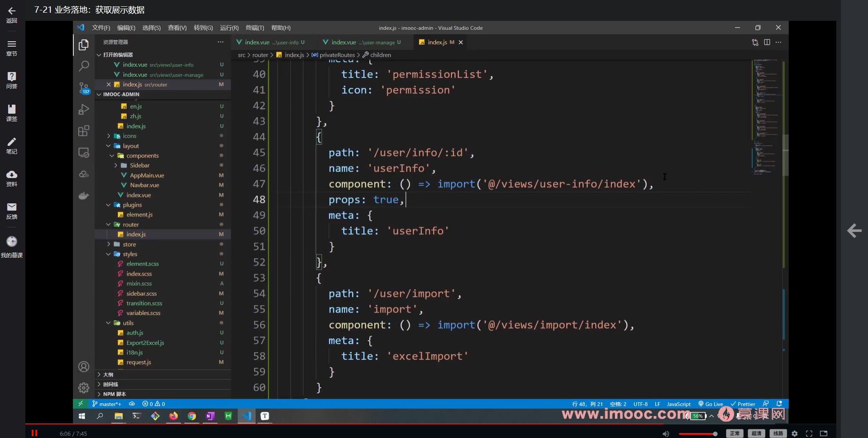Expand the store folder
The width and height of the screenshot is (868, 438).
(x=129, y=244)
